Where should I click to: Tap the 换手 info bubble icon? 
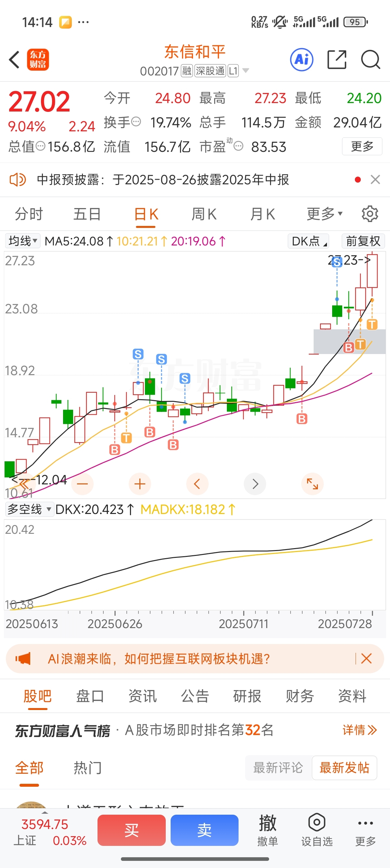136,122
